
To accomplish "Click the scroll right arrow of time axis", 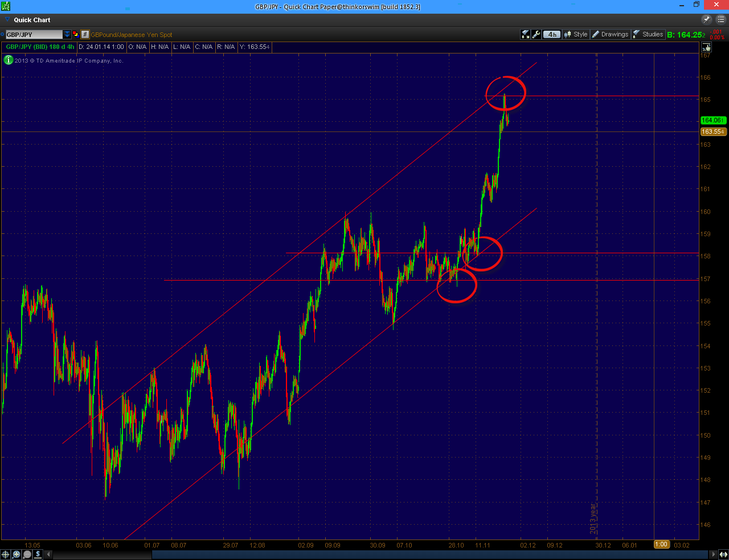I will [714, 554].
